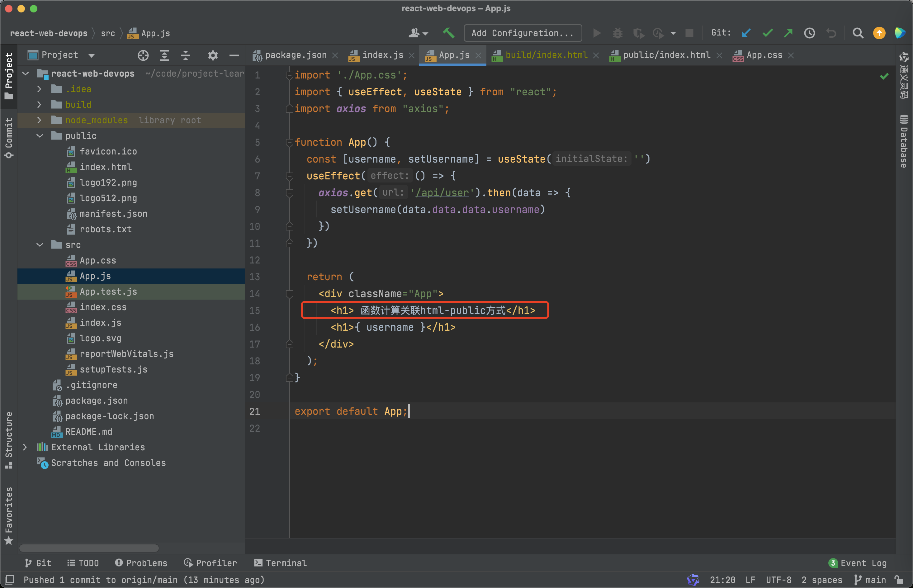
Task: Open the Commit side tool window
Action: coord(9,138)
